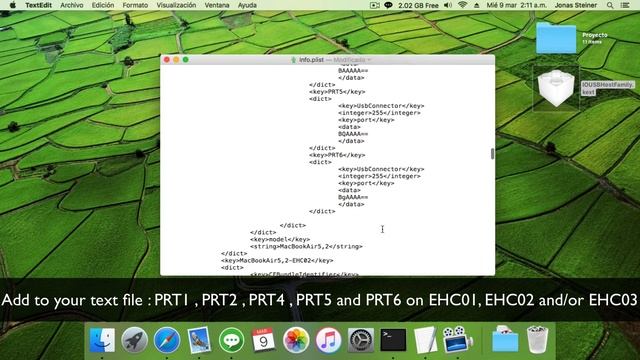Click the <key>model</key> line
The image size is (640, 360).
click(x=280, y=240)
